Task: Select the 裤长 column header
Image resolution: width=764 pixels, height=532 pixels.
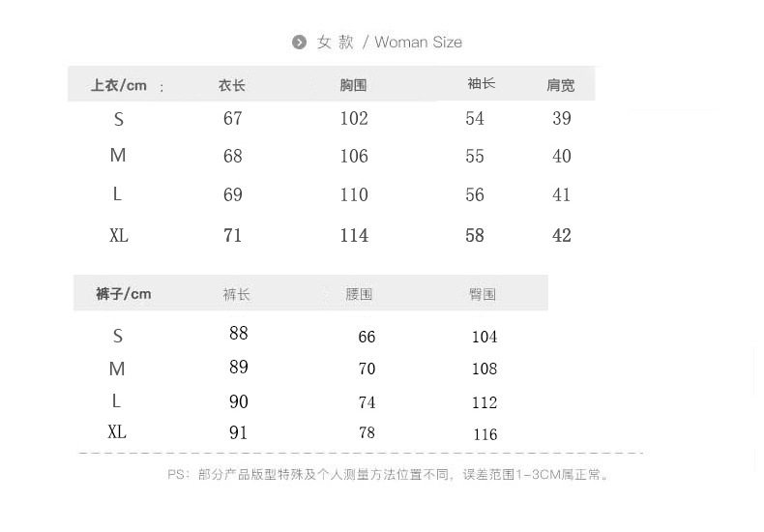Action: (x=237, y=294)
